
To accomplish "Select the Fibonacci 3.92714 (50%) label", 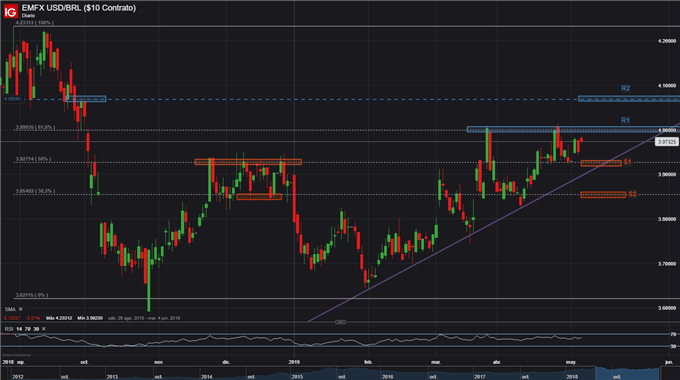I will [33, 159].
